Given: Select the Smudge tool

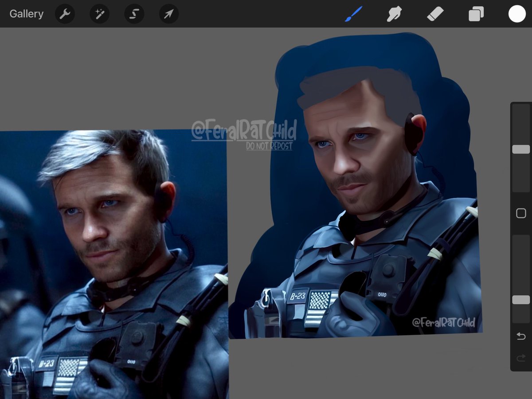Looking at the screenshot, I should [394, 14].
